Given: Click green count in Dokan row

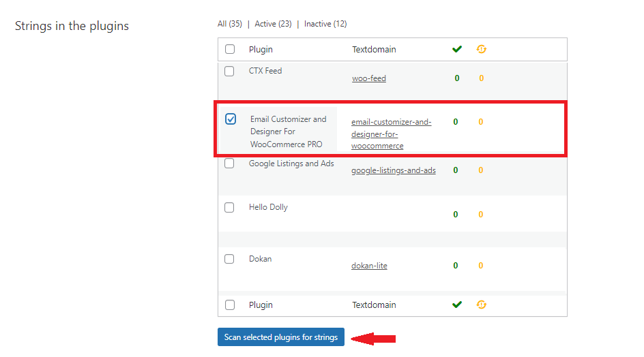Looking at the screenshot, I should [x=456, y=266].
